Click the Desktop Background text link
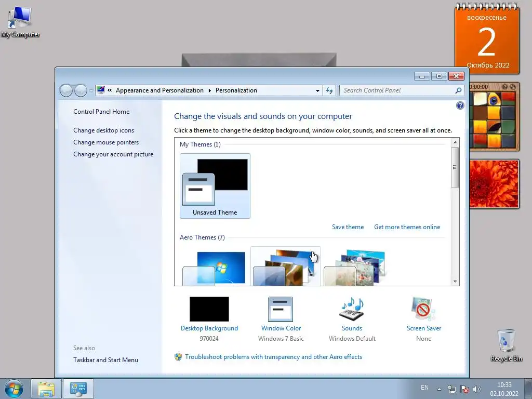 tap(209, 328)
